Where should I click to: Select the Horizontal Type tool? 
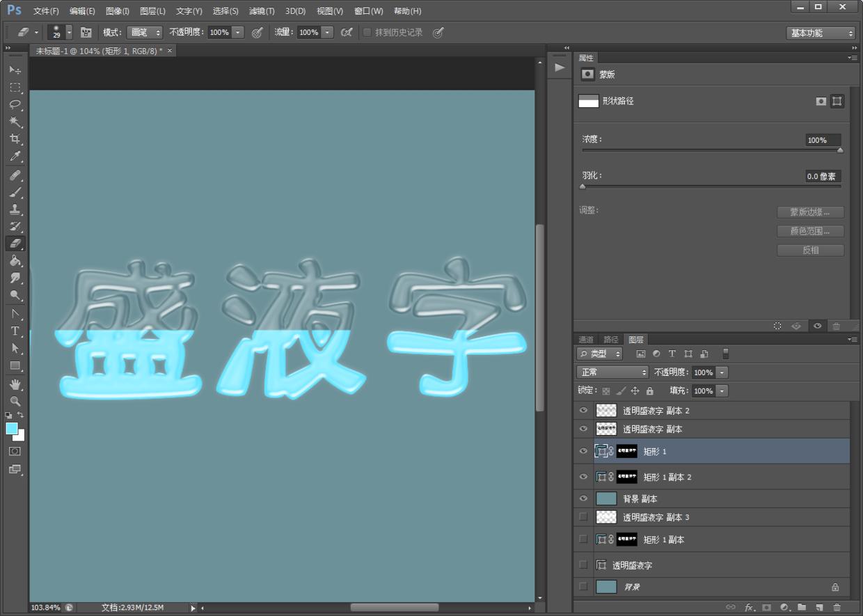pyautogui.click(x=15, y=331)
